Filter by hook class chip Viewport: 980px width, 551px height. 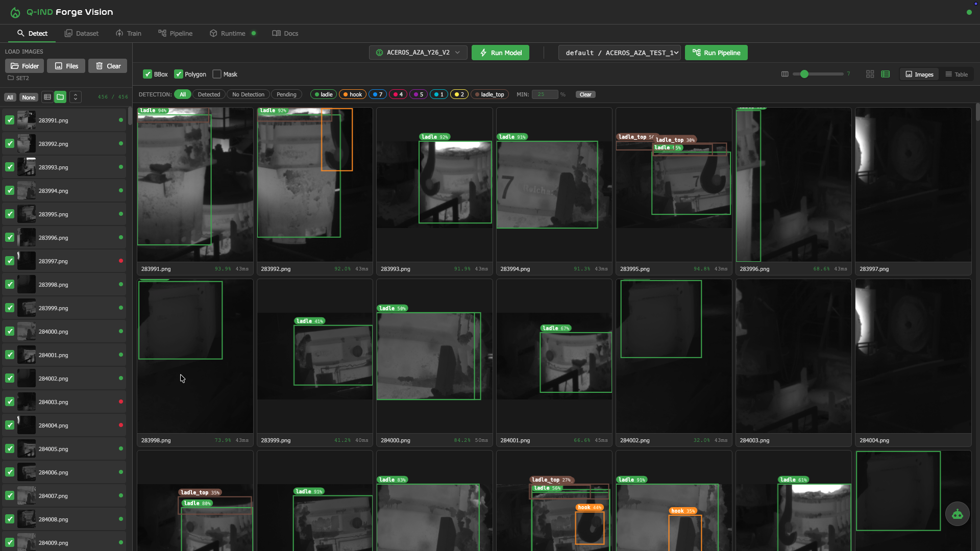click(x=353, y=94)
